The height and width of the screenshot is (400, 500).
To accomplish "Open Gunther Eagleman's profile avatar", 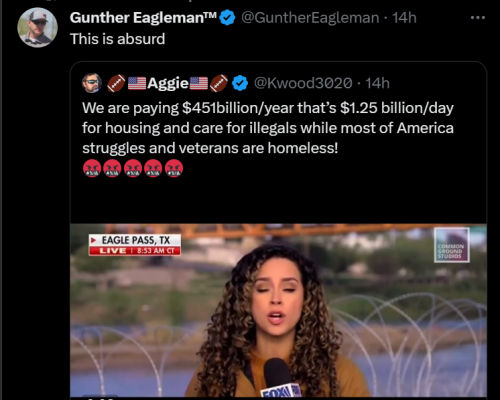I will click(x=37, y=28).
